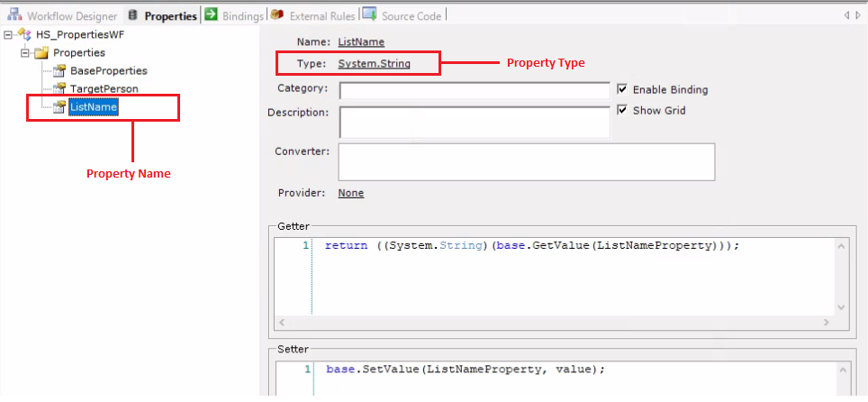Click Setter scrollbar up arrow
Viewport: 868px width, 402px height.
tap(841, 370)
